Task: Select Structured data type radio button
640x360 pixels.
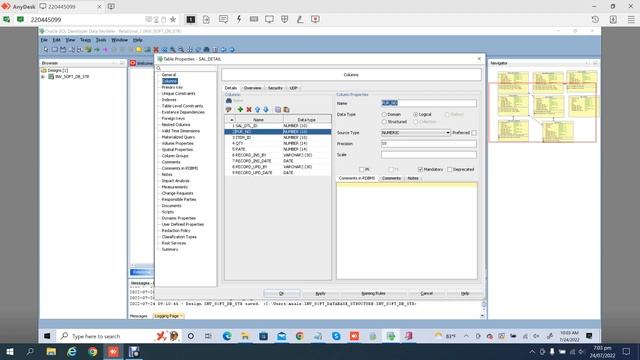Action: click(384, 122)
